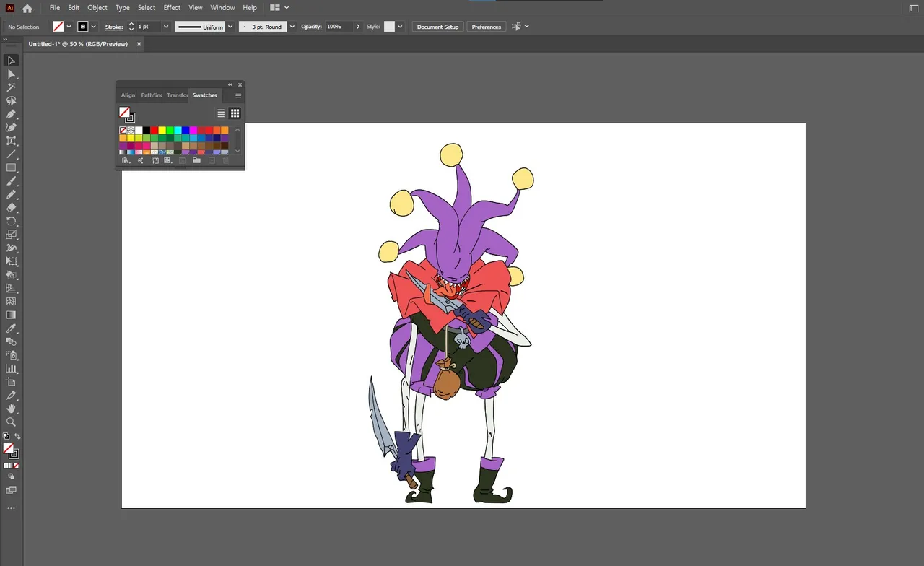
Task: Change screen mode at toolbar bottom
Action: click(x=11, y=490)
